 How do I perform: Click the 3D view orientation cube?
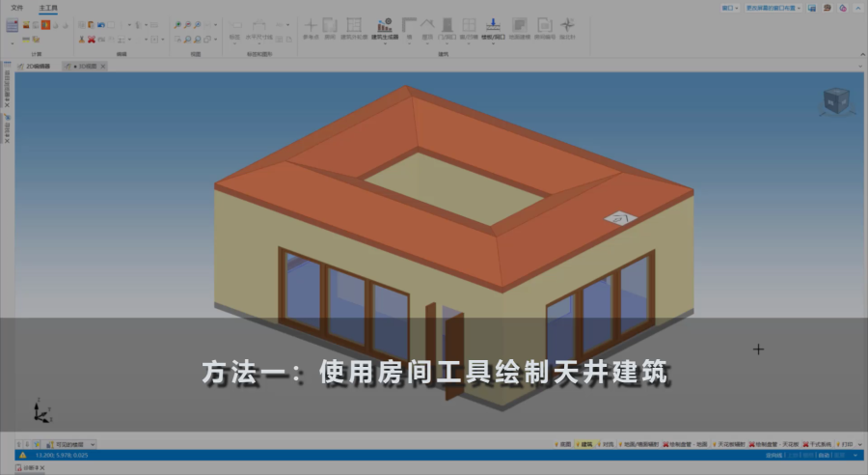(x=835, y=101)
